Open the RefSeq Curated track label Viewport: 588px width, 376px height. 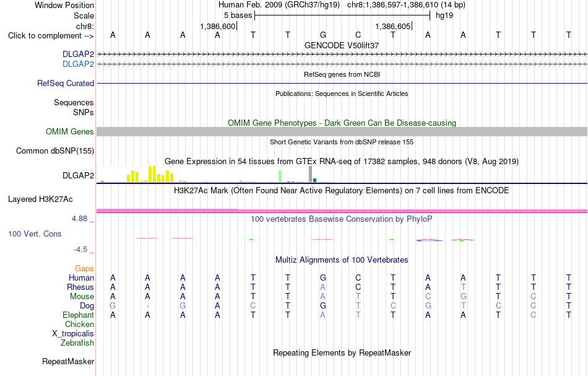(x=65, y=83)
